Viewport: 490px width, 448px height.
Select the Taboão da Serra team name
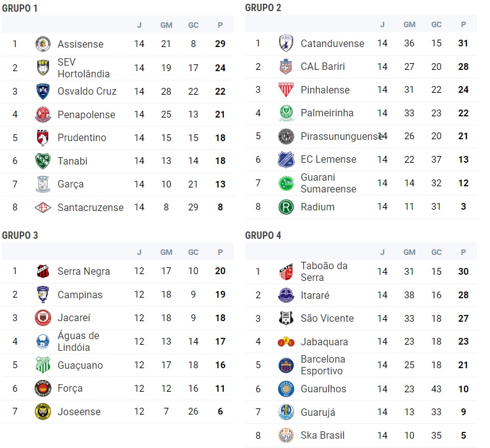tap(324, 272)
